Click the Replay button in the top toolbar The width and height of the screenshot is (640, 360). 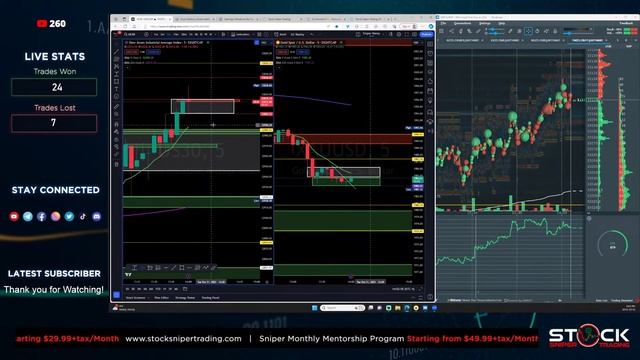pyautogui.click(x=298, y=34)
